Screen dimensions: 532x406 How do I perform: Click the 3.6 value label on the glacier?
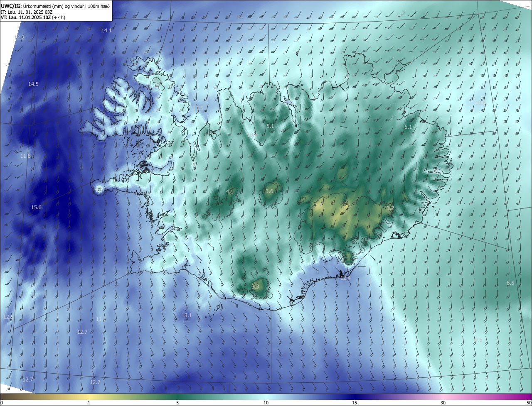[x=269, y=191]
